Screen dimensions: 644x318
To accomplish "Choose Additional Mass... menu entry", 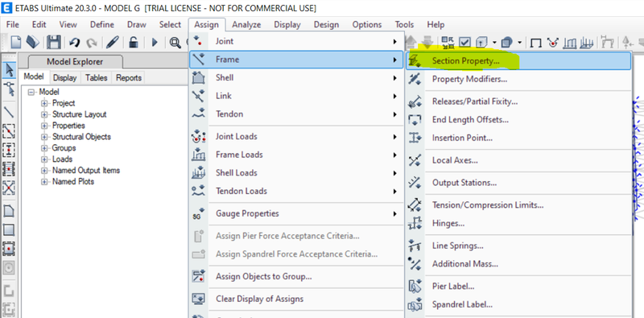I will point(518,264).
